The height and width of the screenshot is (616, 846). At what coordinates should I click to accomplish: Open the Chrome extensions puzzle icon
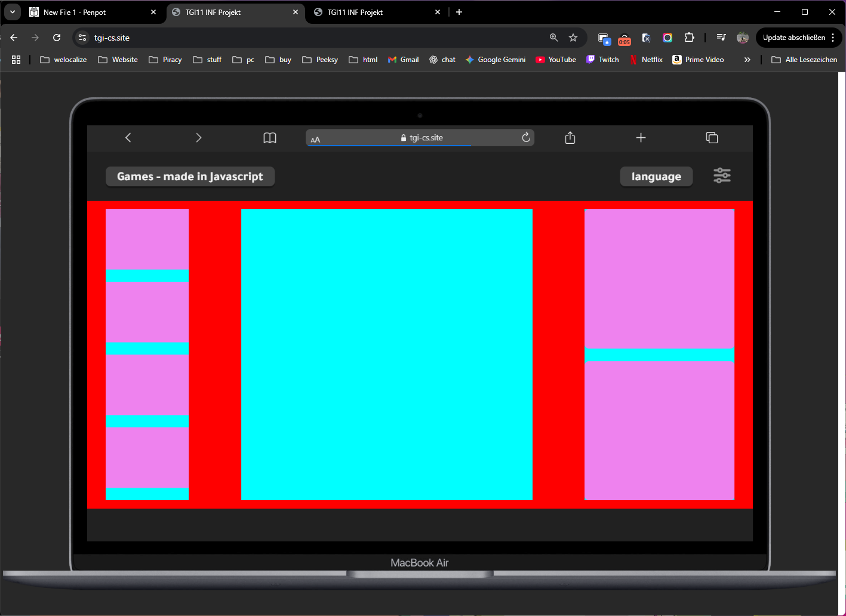[x=689, y=38]
